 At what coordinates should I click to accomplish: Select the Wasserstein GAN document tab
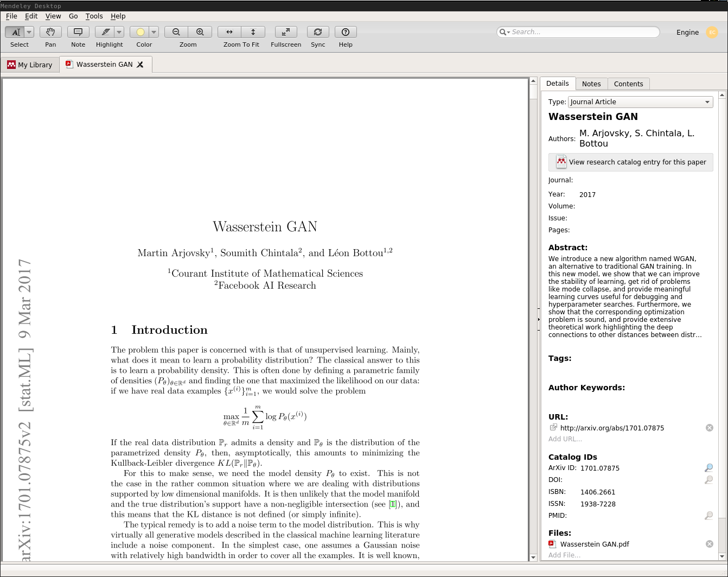[x=106, y=65]
